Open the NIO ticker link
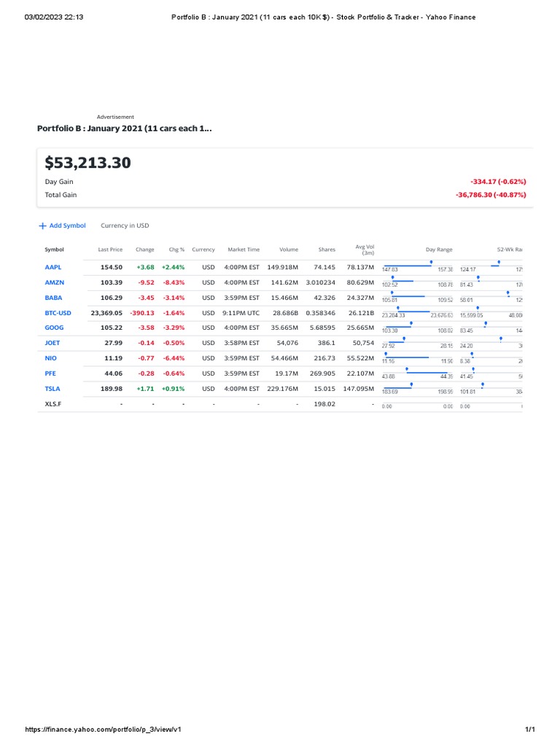560x747 pixels. click(50, 358)
